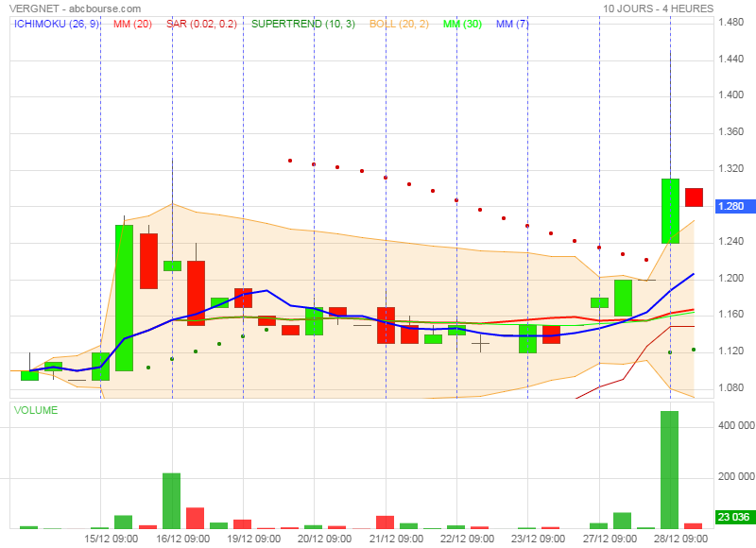This screenshot has width=756, height=548.
Task: Click the 22/12 09:00 date label
Action: tap(467, 539)
